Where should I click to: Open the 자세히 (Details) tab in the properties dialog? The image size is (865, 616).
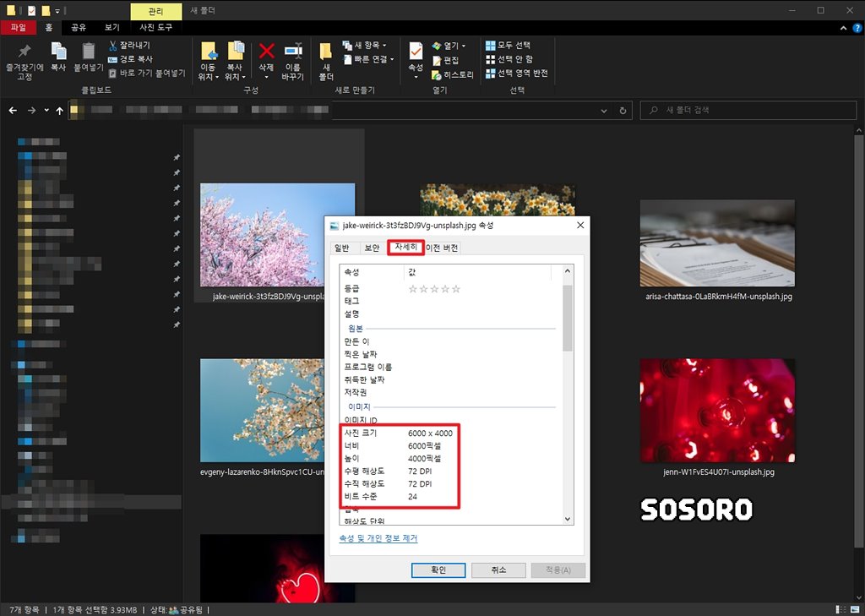coord(405,248)
